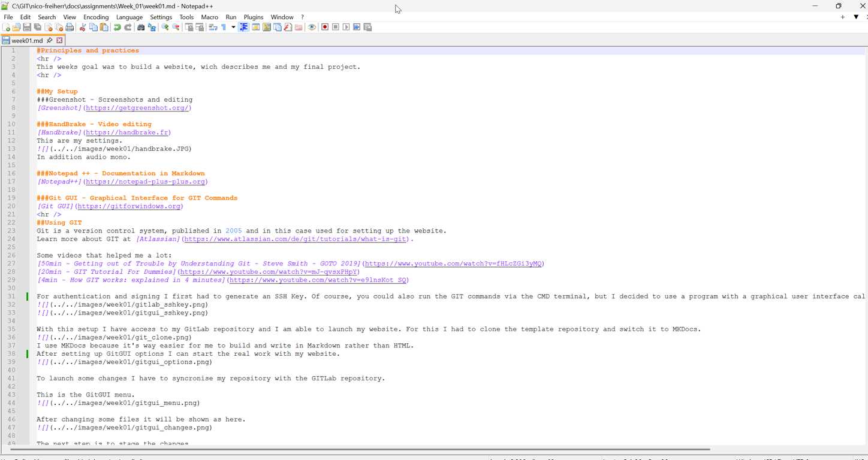Run macro multiple times icon
The image size is (868, 460).
click(x=357, y=27)
